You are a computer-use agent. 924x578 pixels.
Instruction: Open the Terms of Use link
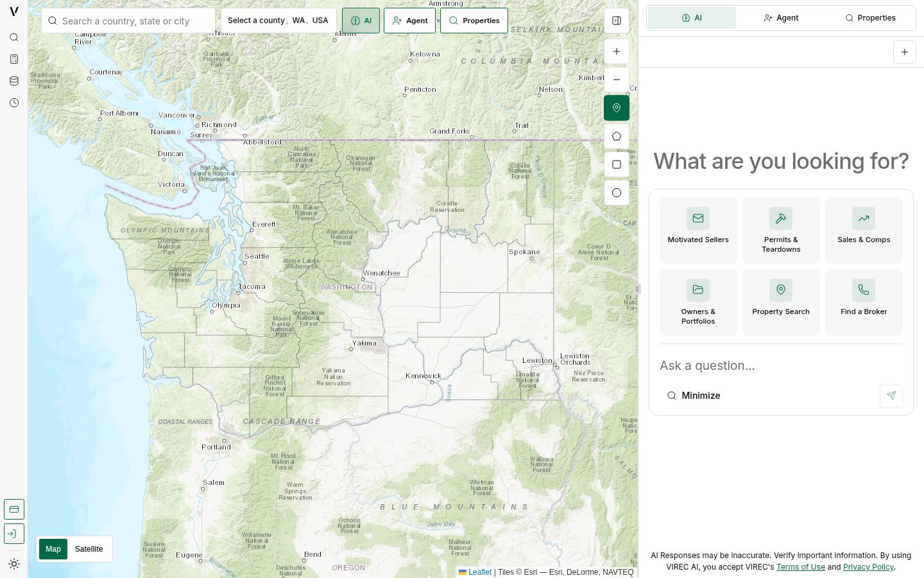pyautogui.click(x=800, y=567)
